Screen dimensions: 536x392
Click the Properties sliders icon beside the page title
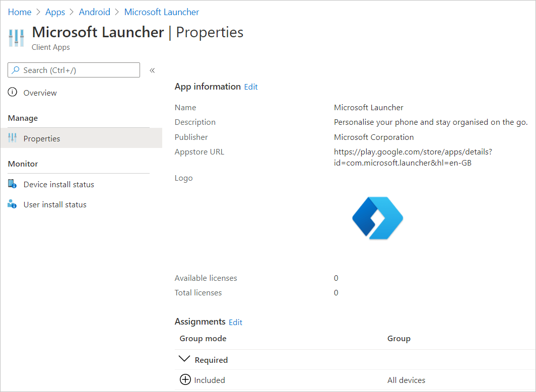point(17,38)
